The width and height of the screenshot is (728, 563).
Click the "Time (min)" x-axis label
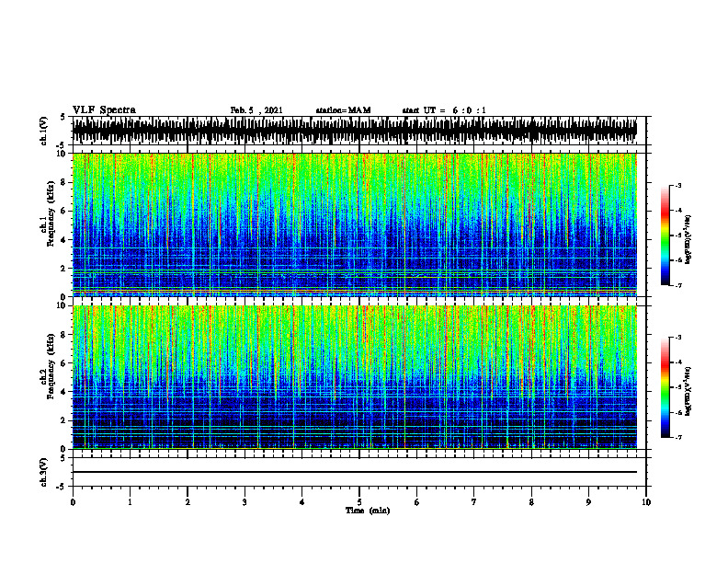click(x=368, y=511)
